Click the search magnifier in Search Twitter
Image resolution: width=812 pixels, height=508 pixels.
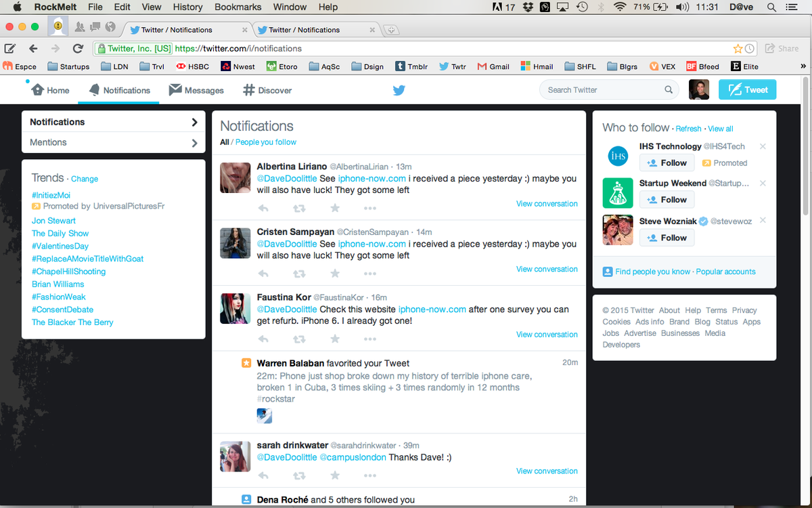pyautogui.click(x=669, y=89)
